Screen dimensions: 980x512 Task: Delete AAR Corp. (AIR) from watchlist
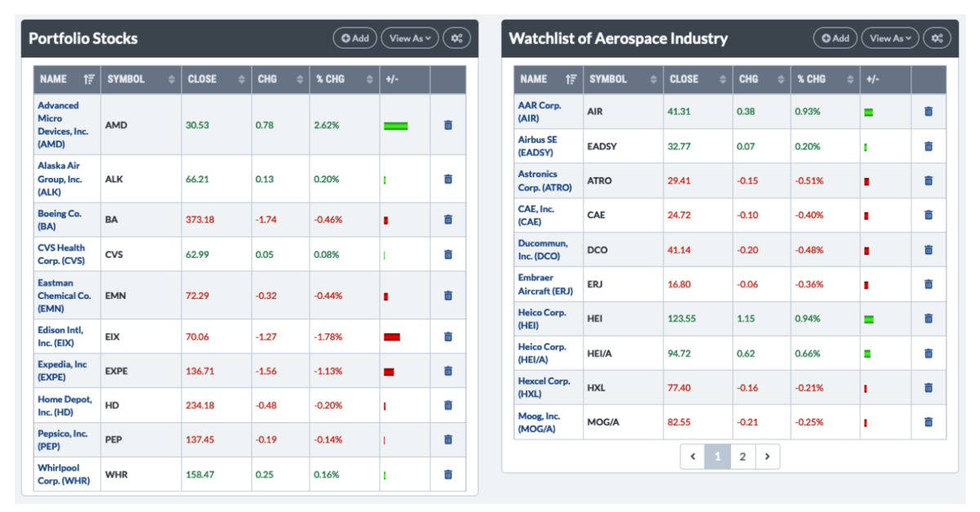tap(929, 111)
